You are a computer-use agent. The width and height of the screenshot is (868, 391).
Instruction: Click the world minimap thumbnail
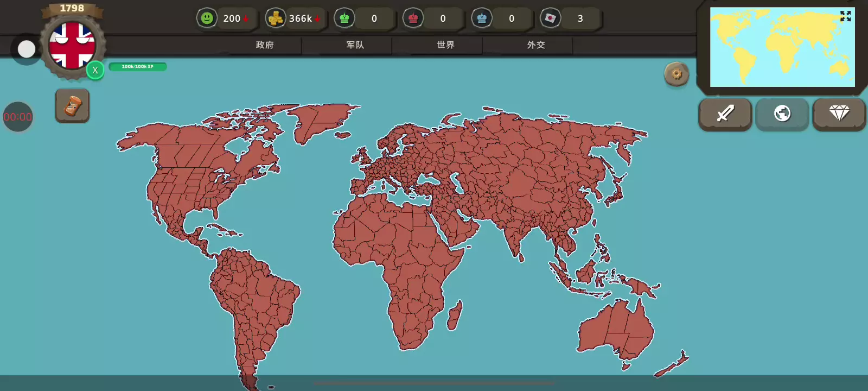click(x=782, y=47)
